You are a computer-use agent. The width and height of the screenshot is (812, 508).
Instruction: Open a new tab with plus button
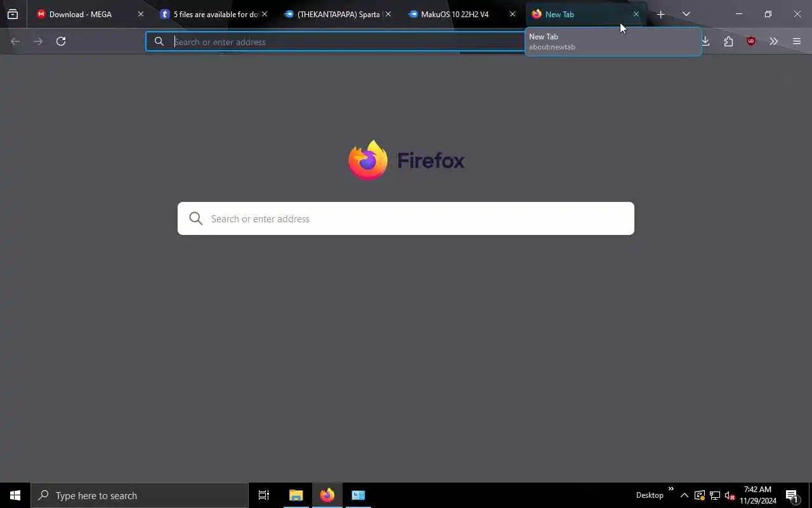[660, 14]
